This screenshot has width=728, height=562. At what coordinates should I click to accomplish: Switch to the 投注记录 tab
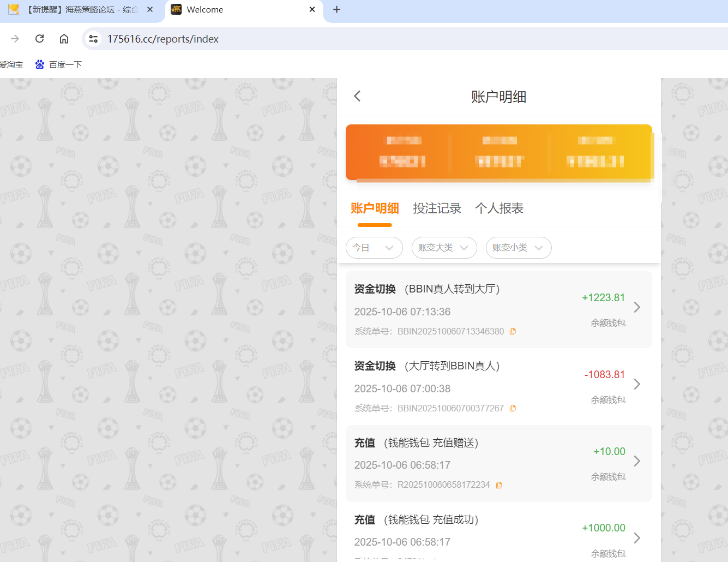437,208
